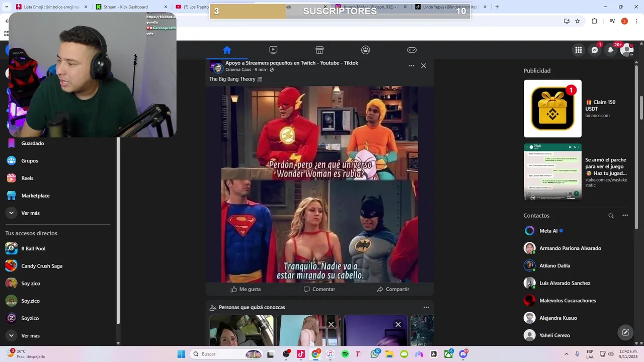Open the account profile menu
Image resolution: width=644 pixels, height=362 pixels.
(627, 50)
